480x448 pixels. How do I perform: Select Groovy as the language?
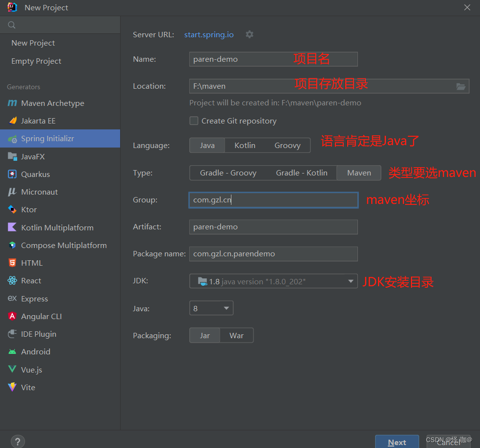point(287,146)
